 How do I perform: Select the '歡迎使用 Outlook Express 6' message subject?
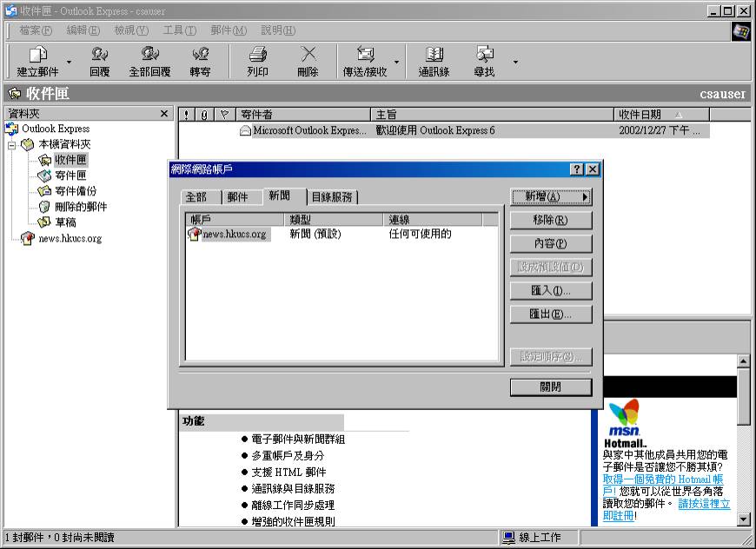click(435, 130)
